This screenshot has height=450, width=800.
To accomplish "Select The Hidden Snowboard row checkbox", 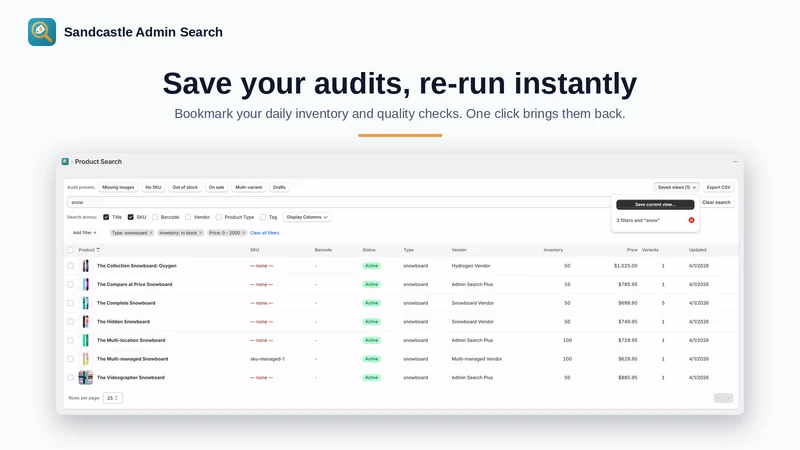I will coord(70,321).
